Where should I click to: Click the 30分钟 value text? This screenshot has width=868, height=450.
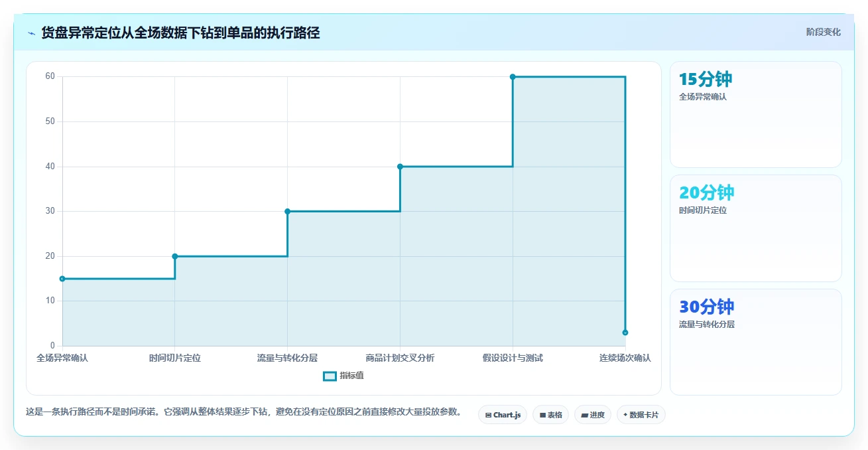(x=707, y=307)
